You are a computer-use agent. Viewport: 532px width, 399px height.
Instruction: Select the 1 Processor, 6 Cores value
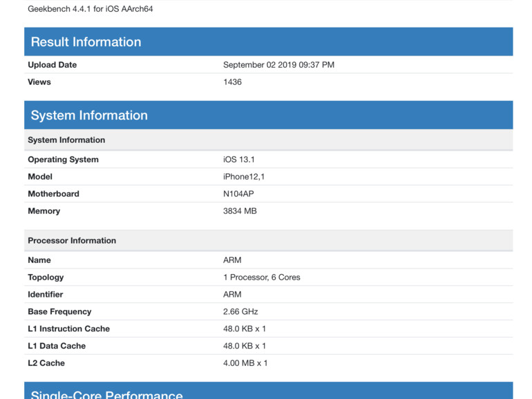point(262,278)
